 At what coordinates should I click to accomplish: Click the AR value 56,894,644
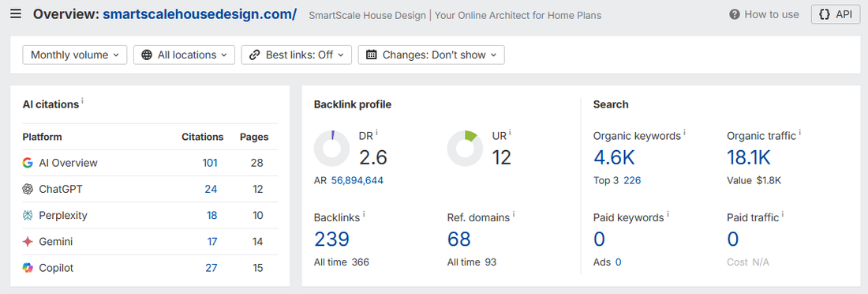(357, 180)
